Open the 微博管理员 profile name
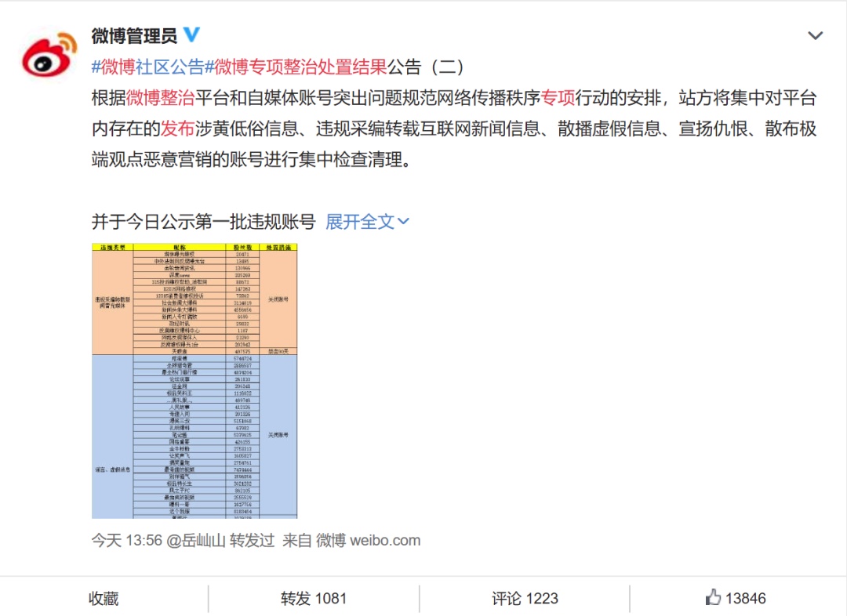 point(134,35)
